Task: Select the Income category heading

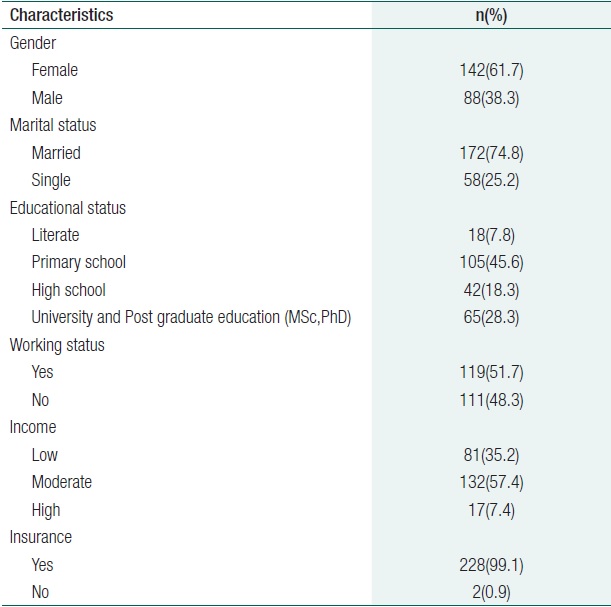Action: pyautogui.click(x=34, y=427)
